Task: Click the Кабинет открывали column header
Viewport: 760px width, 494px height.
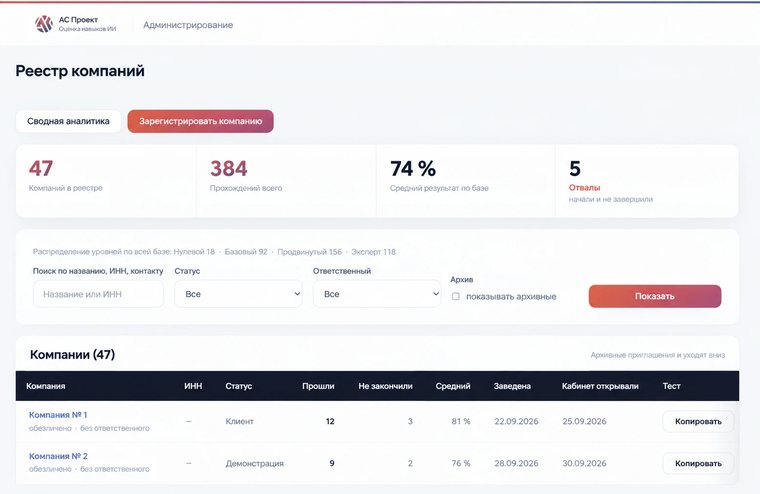Action: point(600,386)
